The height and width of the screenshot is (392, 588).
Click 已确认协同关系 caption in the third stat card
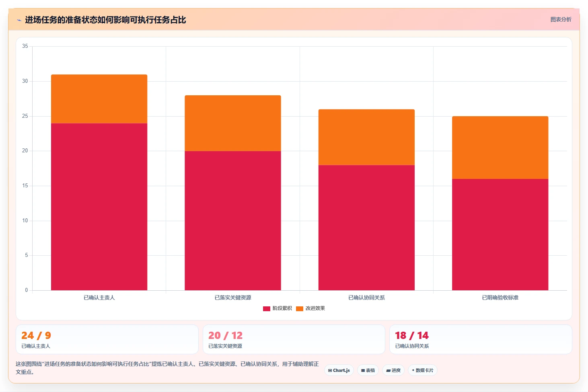pos(412,346)
